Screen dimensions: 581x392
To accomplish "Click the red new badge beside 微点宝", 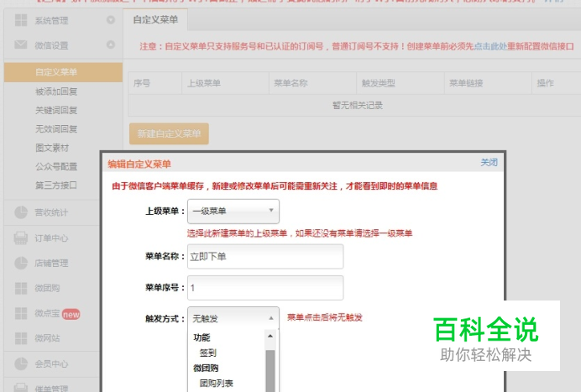I will pyautogui.click(x=71, y=315).
